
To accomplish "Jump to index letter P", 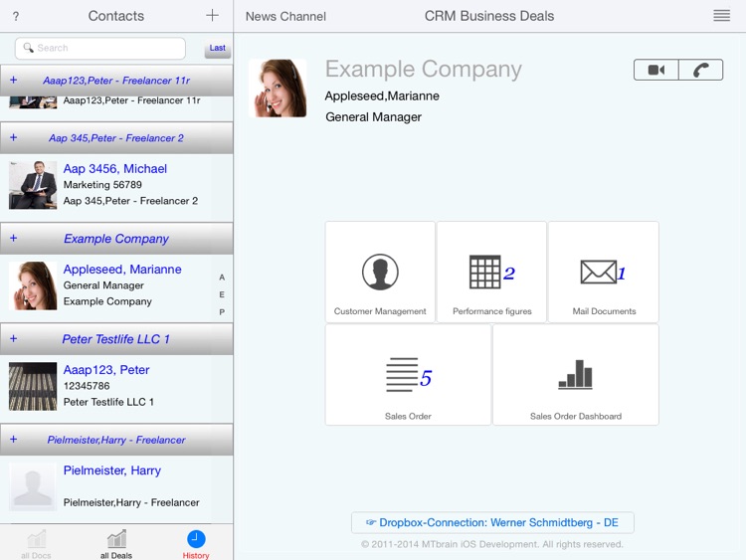I will point(222,312).
